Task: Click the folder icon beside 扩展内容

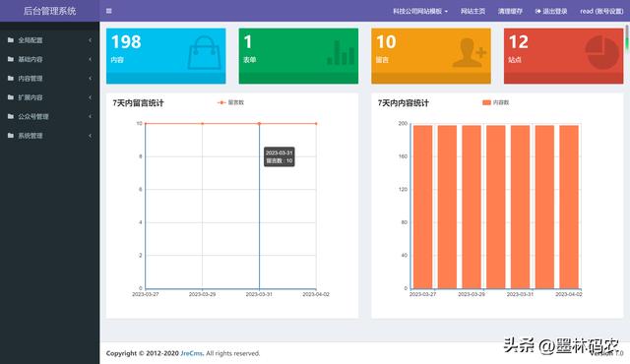Action: pos(11,97)
